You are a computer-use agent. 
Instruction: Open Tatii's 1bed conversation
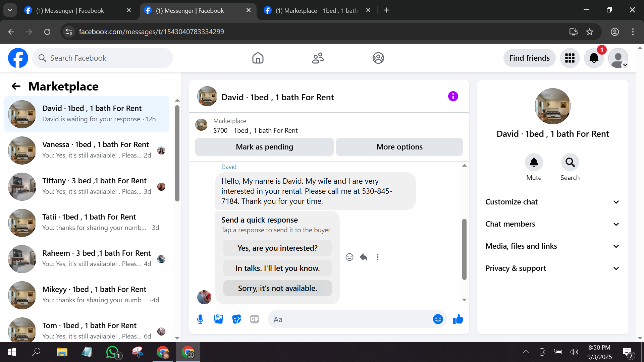coord(87,223)
